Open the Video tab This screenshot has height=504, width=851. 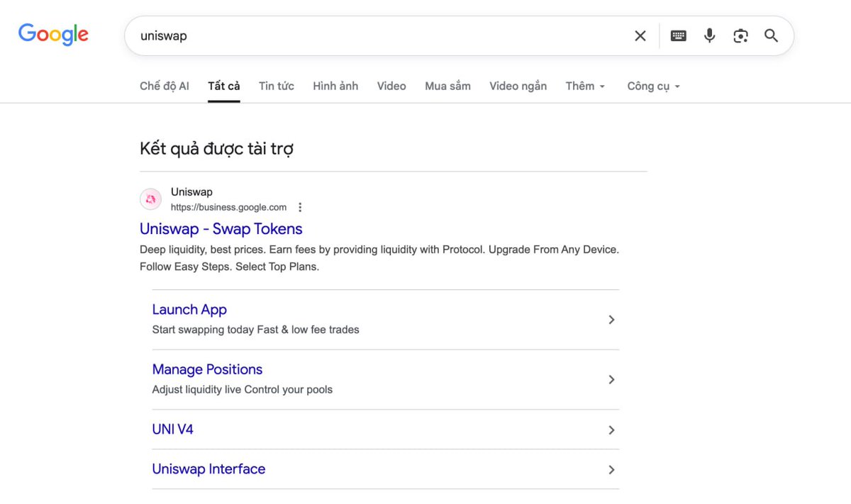coord(391,86)
